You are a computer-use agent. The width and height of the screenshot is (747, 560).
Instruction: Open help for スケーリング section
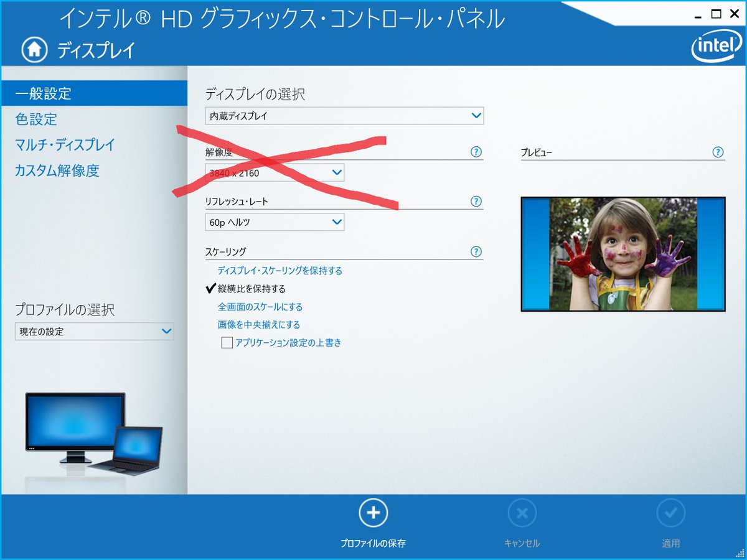point(476,251)
